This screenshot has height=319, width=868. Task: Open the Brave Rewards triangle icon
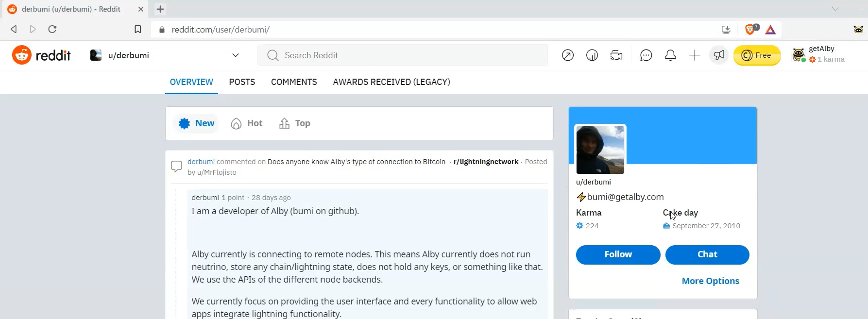[770, 30]
